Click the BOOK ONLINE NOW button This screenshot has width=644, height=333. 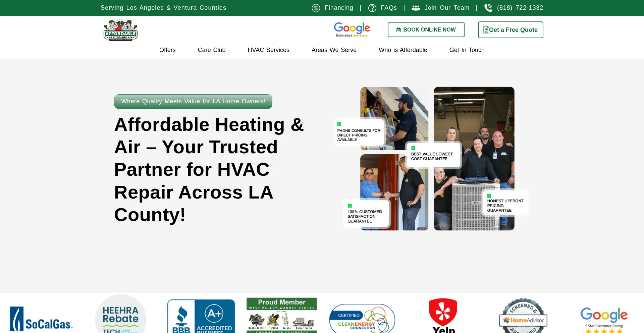click(x=426, y=30)
